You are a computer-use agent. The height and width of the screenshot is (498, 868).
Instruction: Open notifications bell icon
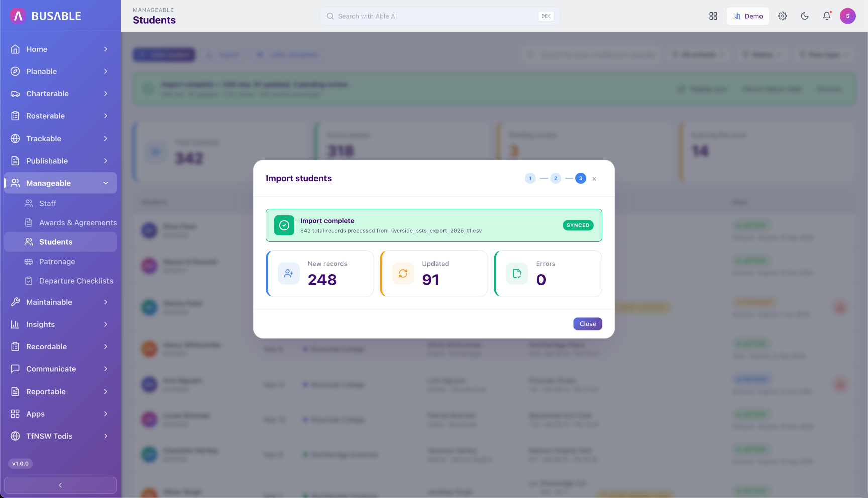pos(826,16)
